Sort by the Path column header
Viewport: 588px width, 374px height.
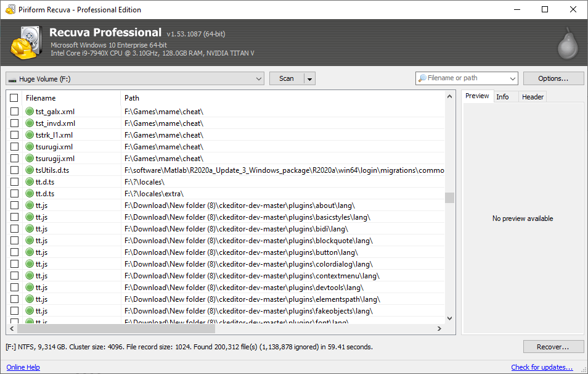pyautogui.click(x=283, y=98)
